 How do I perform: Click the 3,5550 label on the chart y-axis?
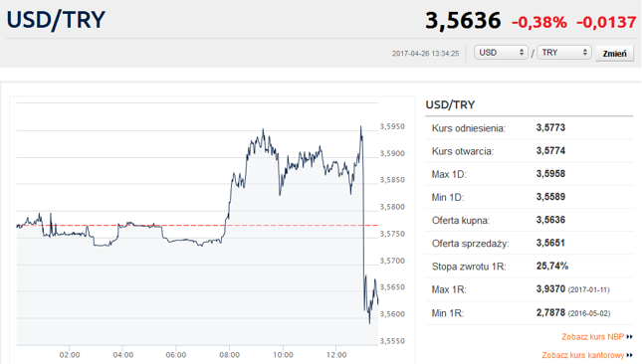click(x=392, y=341)
